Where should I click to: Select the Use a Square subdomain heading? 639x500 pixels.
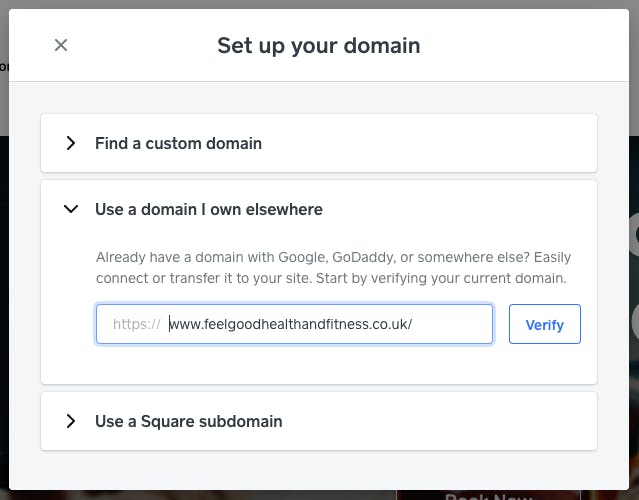click(188, 421)
